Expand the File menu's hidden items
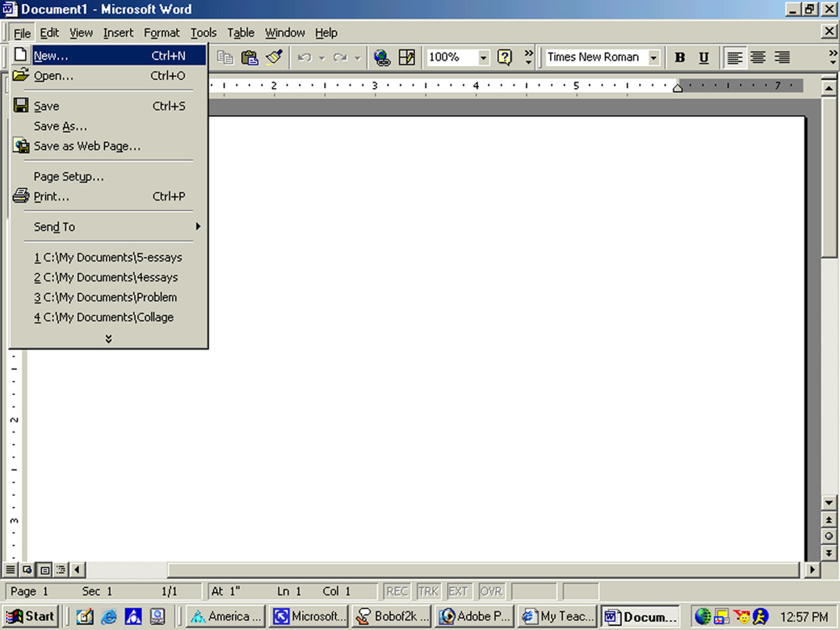This screenshot has width=840, height=630. 109,339
